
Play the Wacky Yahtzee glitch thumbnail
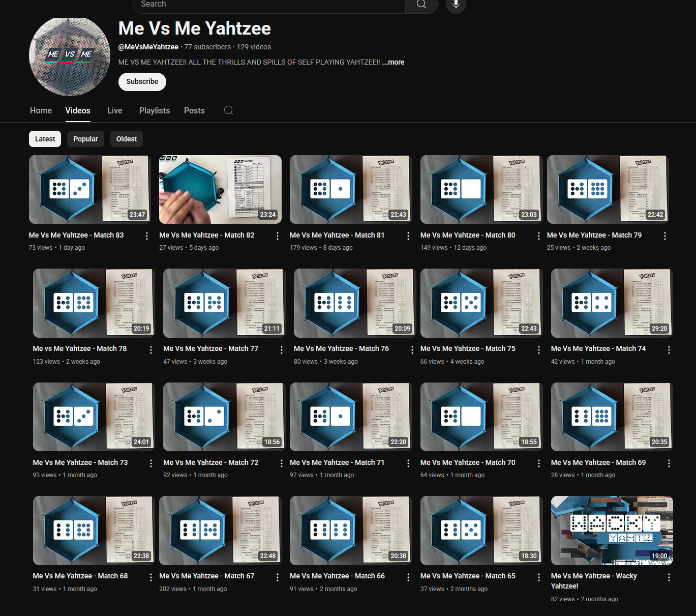pyautogui.click(x=612, y=531)
